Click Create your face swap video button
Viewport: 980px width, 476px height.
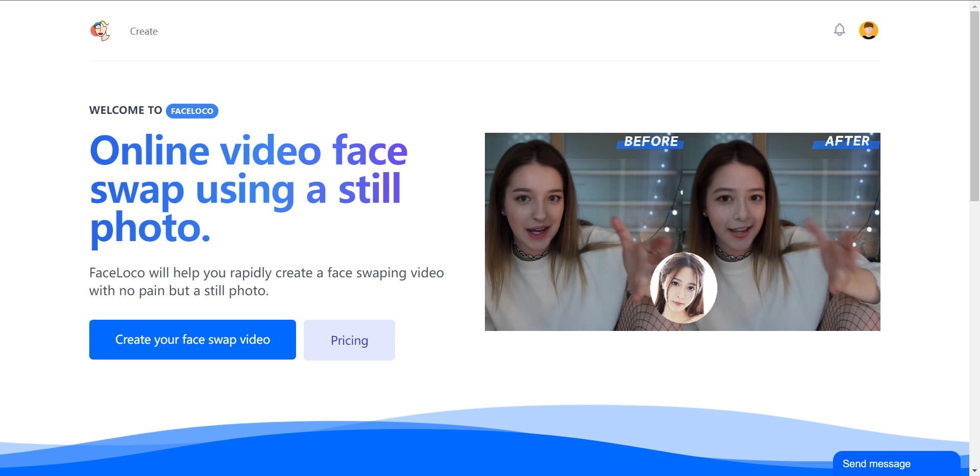192,340
